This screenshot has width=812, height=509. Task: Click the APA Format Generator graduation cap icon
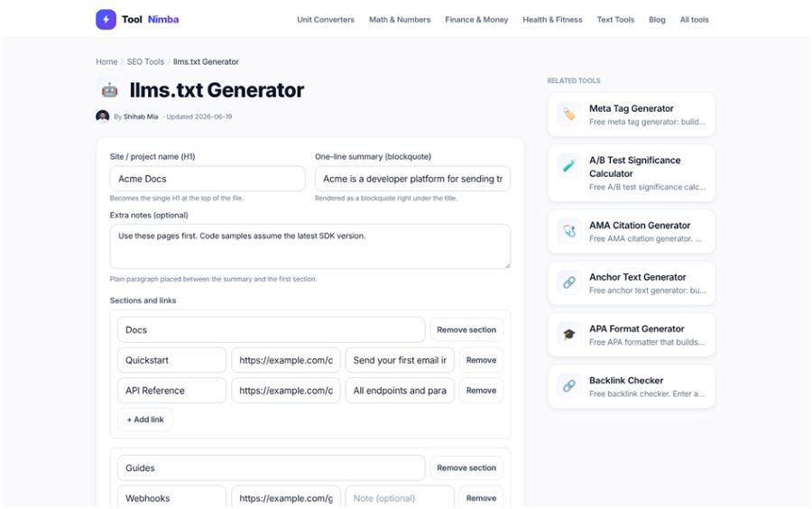[x=568, y=335]
